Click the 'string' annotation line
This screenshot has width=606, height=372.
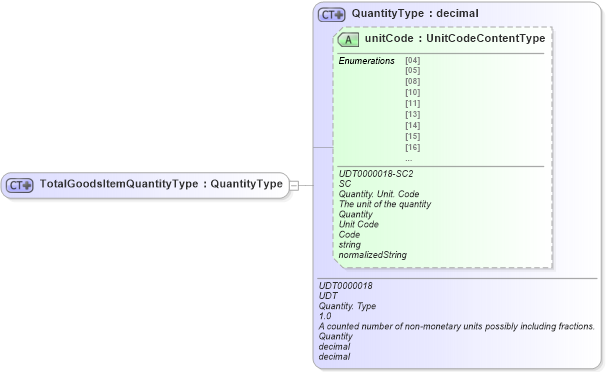point(349,245)
